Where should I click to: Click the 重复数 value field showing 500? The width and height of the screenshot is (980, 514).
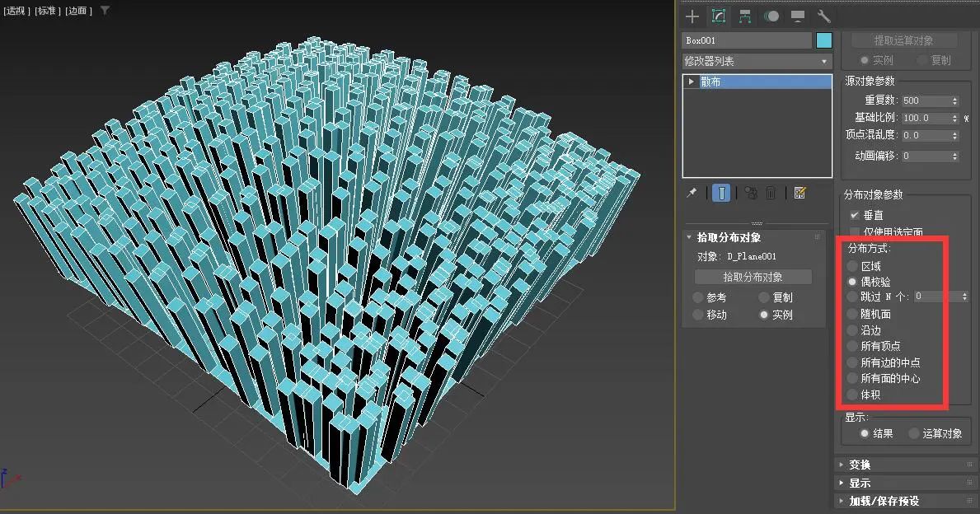point(926,100)
